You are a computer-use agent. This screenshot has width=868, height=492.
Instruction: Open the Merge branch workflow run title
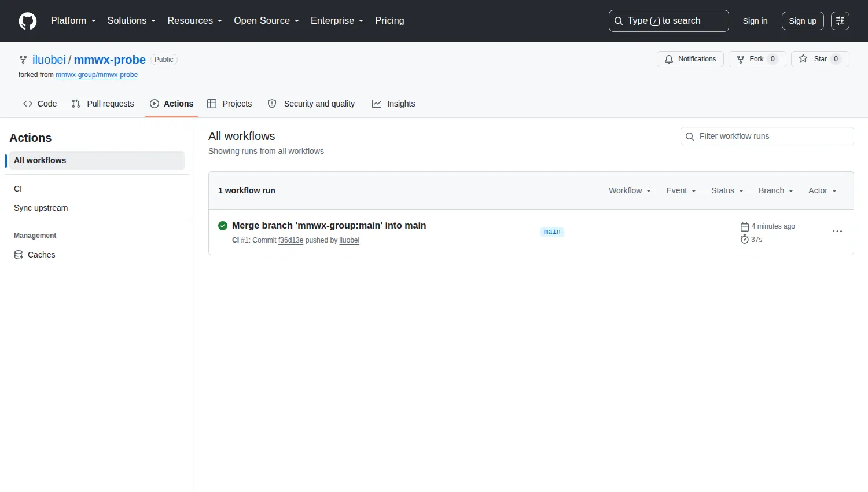pyautogui.click(x=329, y=226)
